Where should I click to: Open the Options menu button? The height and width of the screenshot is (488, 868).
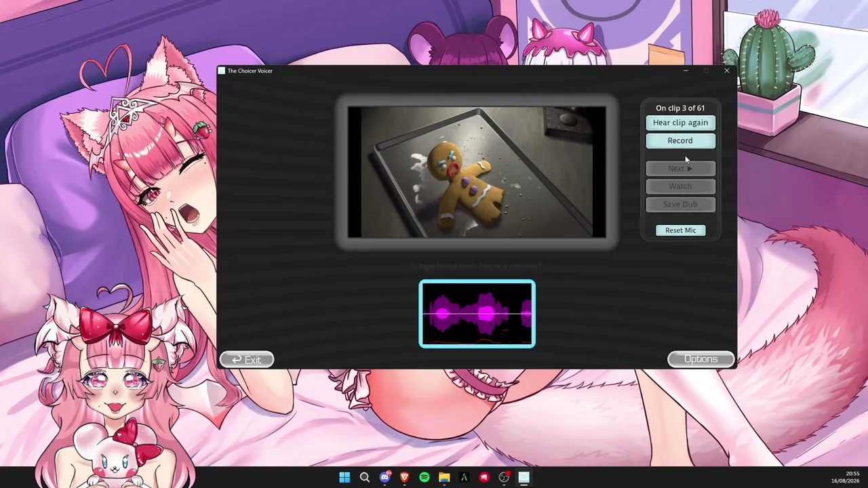point(701,359)
